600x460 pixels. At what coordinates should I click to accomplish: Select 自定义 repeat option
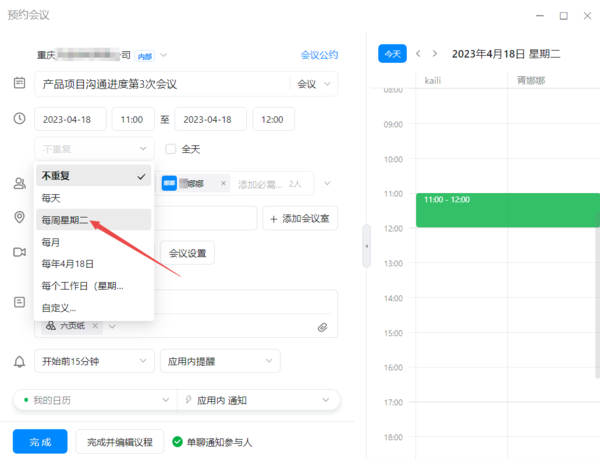point(59,308)
